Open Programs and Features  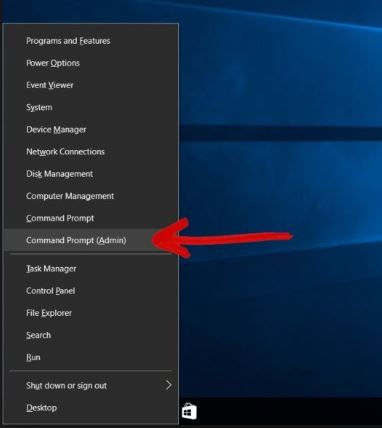point(91,41)
